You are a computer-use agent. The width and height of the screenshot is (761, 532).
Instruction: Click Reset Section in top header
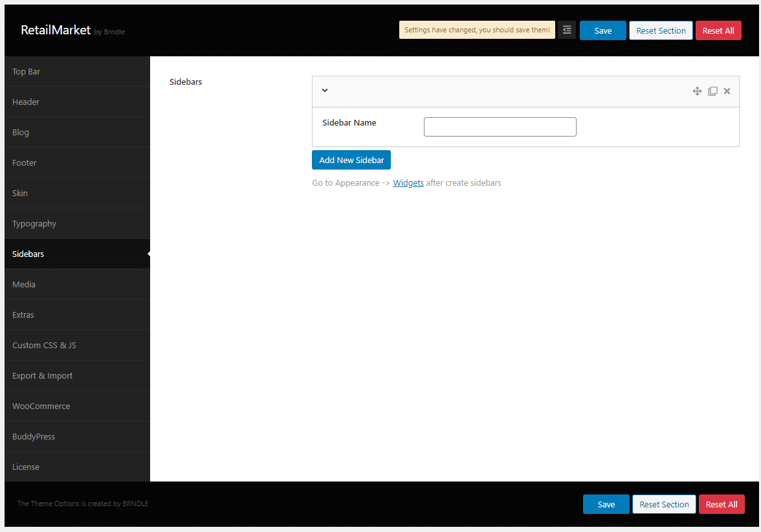point(661,30)
